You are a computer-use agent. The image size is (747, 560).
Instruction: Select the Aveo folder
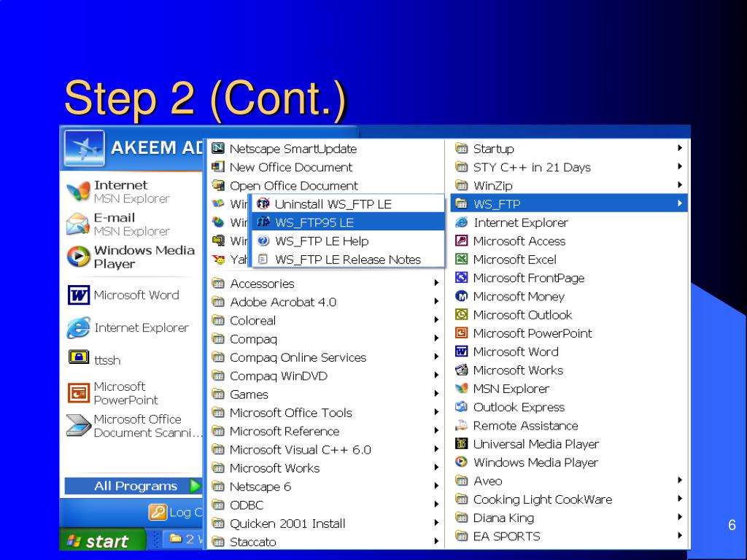coord(569,481)
